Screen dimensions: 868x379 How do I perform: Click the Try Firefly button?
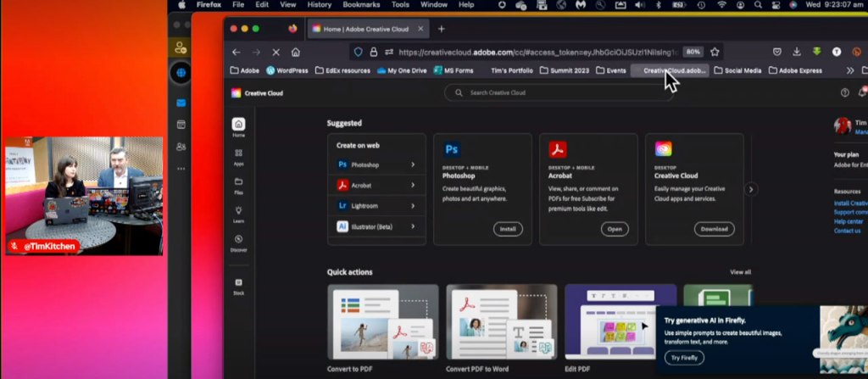(x=683, y=358)
